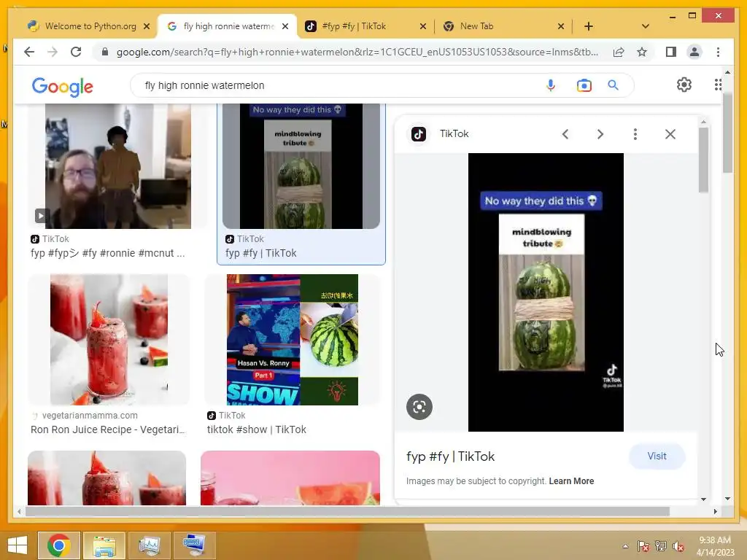Click volume muted tray icon
Image resolution: width=747 pixels, height=560 pixels.
(678, 546)
